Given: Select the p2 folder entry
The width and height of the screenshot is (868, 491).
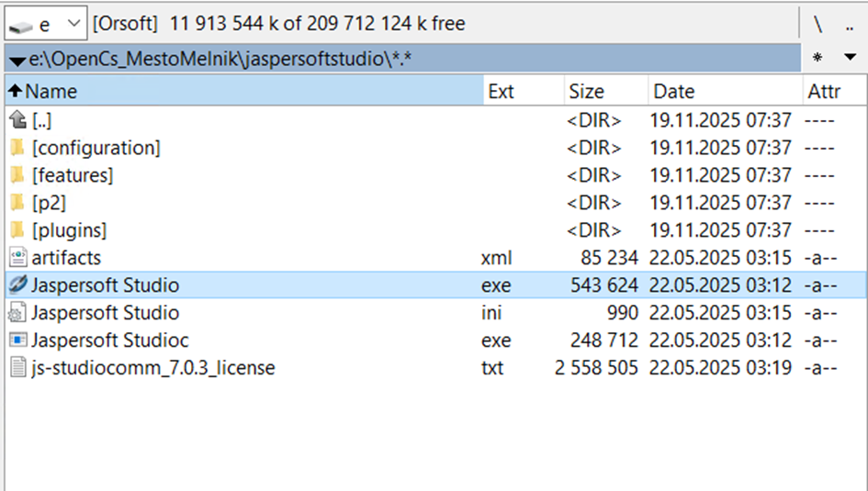Looking at the screenshot, I should tap(49, 203).
